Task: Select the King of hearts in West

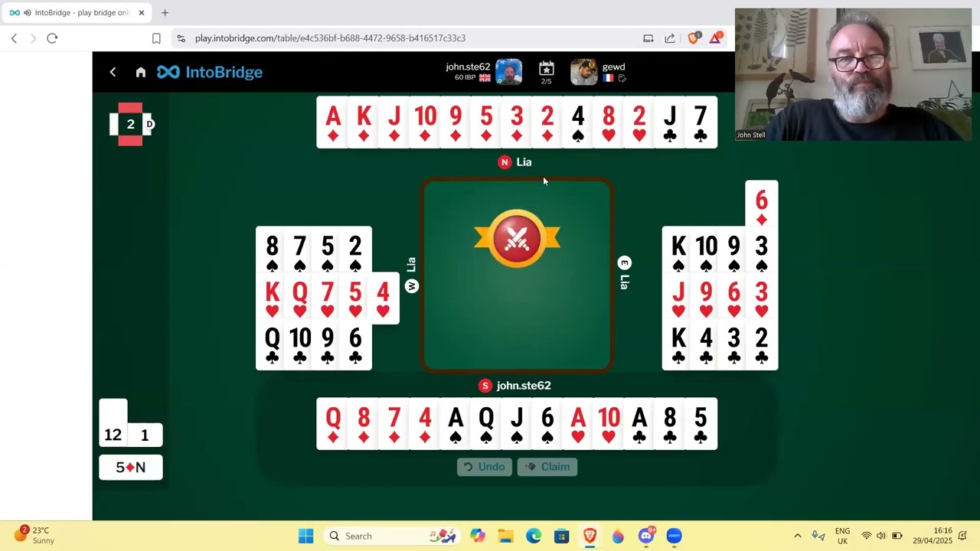Action: (x=272, y=298)
